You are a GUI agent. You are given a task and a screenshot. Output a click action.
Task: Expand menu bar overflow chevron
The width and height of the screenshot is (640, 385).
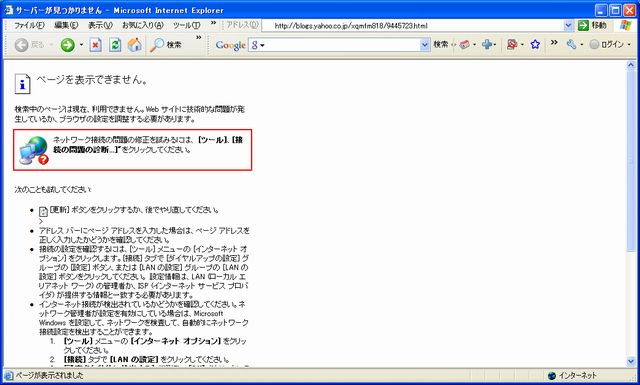pyautogui.click(x=213, y=23)
